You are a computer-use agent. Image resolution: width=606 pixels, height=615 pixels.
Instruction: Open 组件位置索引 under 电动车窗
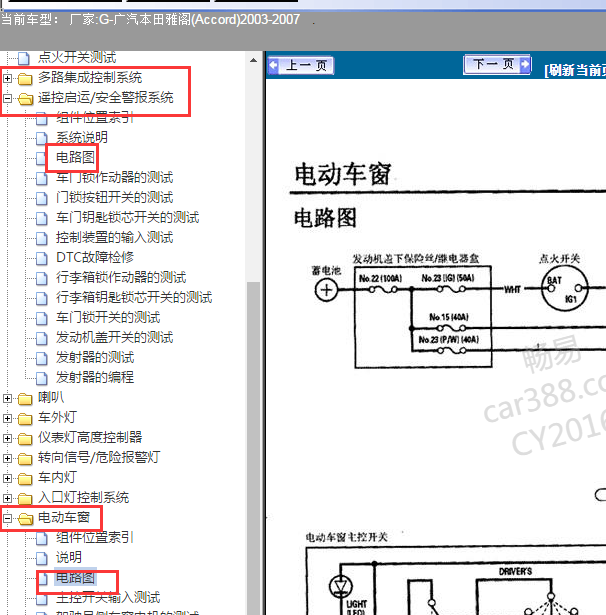coord(95,537)
